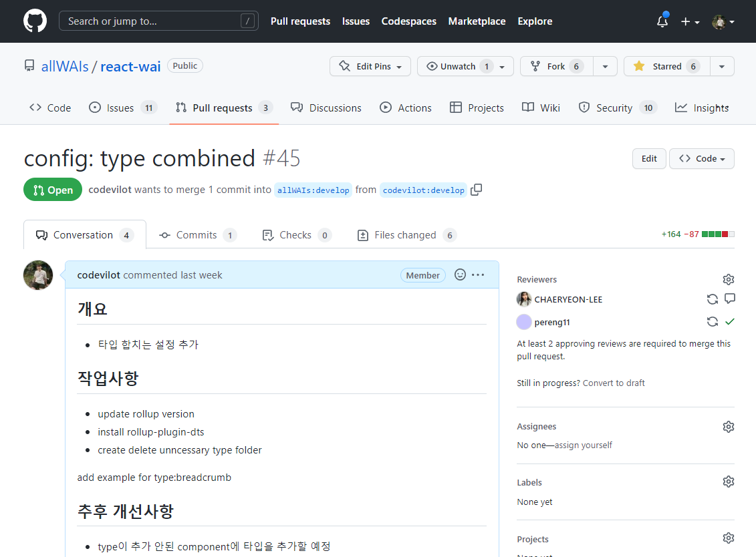Screen dimensions: 756x557
Task: Click reviewer CHAERYEON-LEE
Action: point(568,299)
